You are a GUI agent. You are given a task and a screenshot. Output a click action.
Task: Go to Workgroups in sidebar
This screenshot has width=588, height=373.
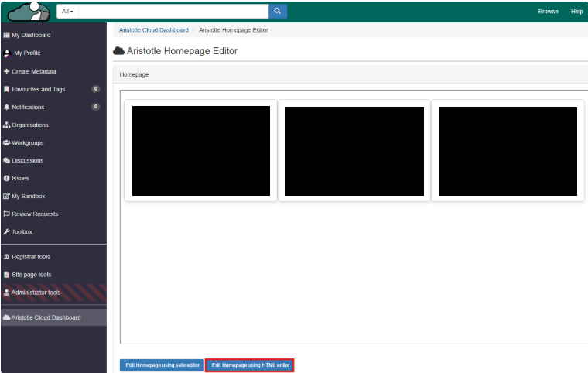tap(27, 142)
